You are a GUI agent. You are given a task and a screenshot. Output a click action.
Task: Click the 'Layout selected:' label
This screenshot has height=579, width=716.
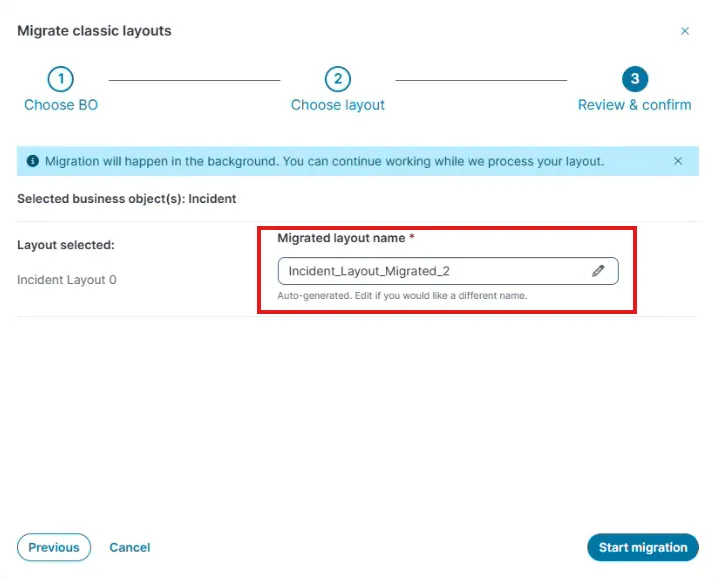[x=66, y=245]
